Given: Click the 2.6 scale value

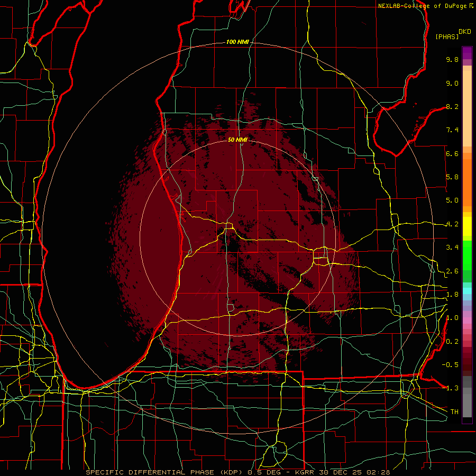Looking at the screenshot, I should pos(452,271).
